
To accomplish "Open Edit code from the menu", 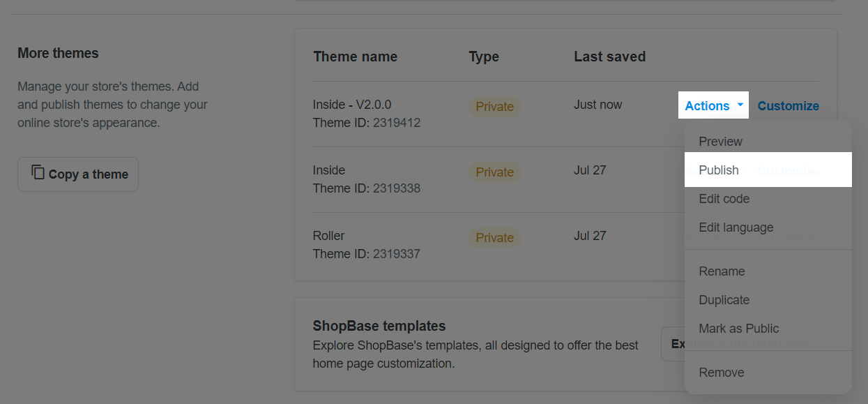I will 724,199.
